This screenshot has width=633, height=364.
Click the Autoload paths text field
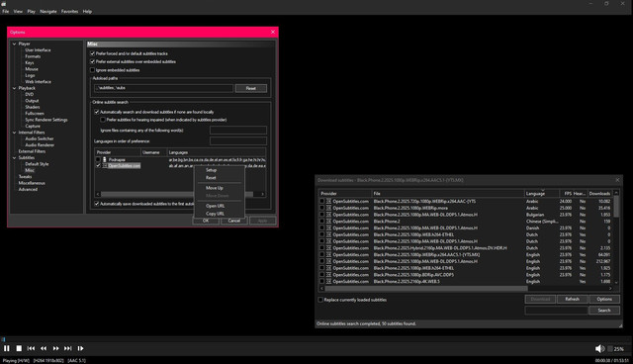tap(163, 88)
